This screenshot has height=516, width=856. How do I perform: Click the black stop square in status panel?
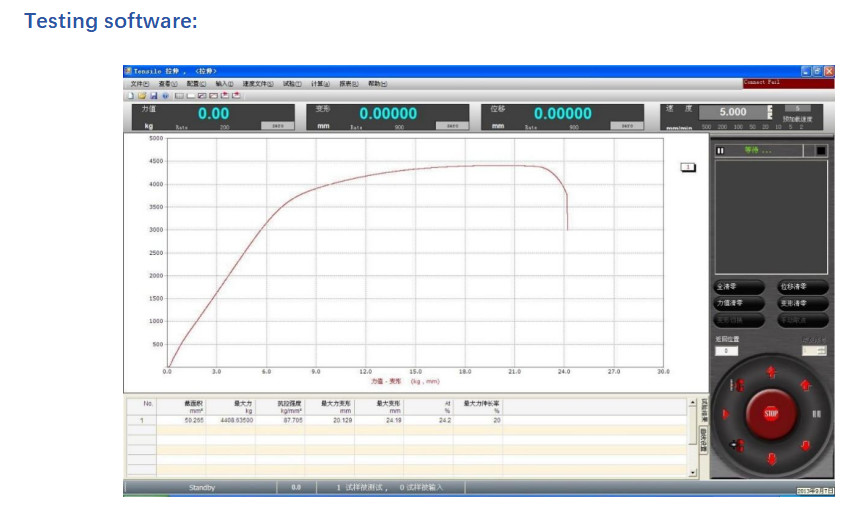pos(820,150)
